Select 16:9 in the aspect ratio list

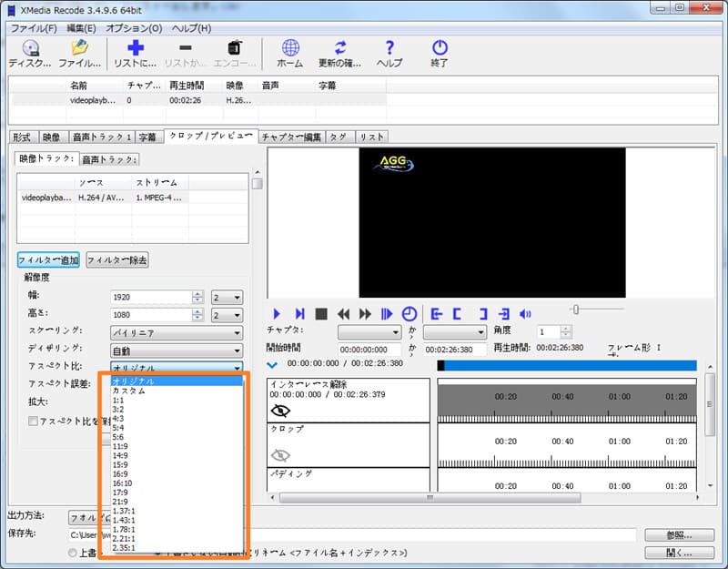tap(120, 473)
